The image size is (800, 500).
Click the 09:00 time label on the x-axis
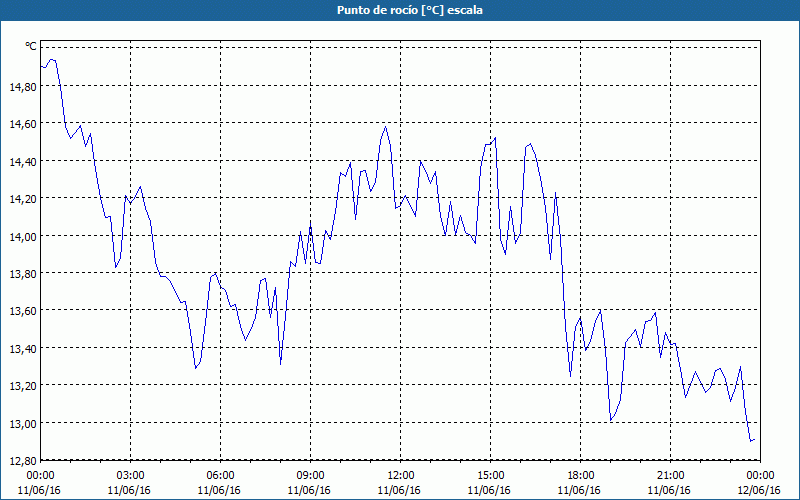pos(310,476)
